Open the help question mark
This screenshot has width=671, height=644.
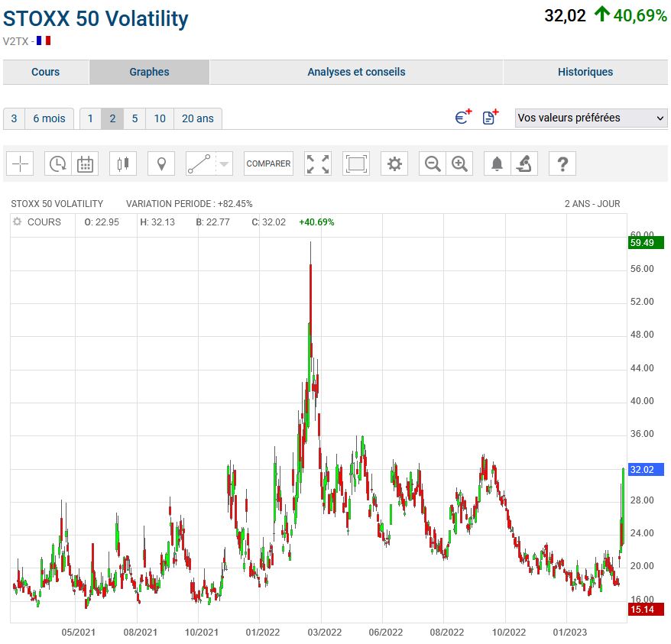pyautogui.click(x=562, y=163)
